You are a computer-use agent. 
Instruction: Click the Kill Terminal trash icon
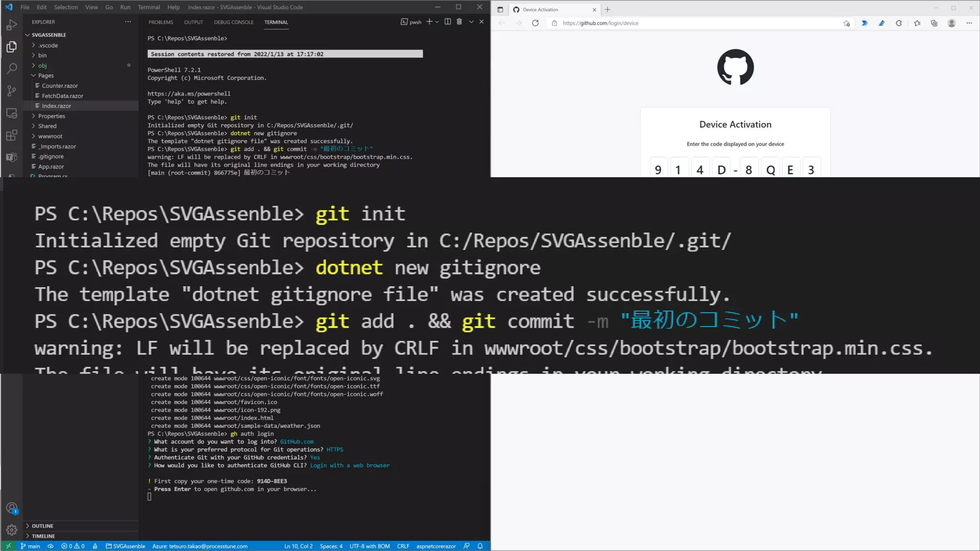(459, 22)
